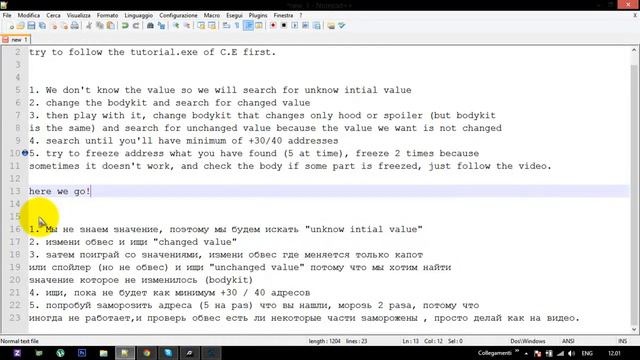Expand hidden system tray icons arrow
Image resolution: width=640 pixels, height=360 pixels.
tap(526, 353)
